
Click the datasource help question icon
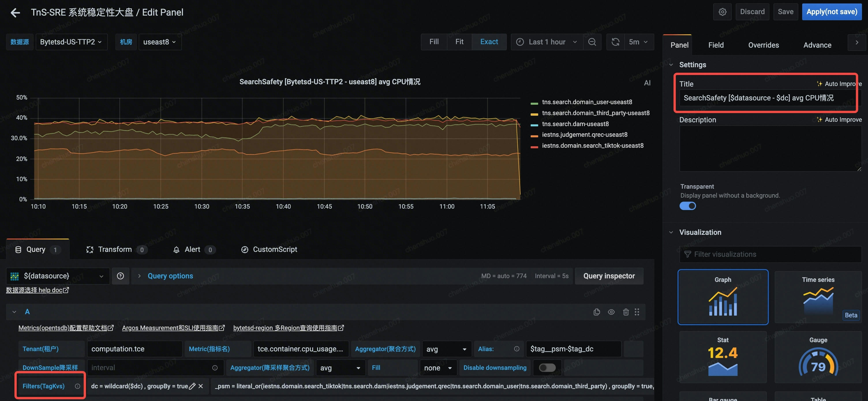(120, 276)
